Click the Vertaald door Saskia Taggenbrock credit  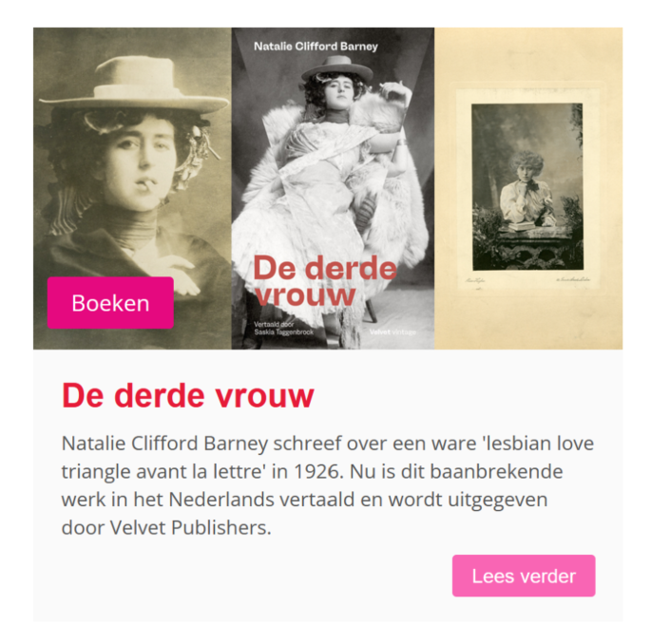(x=283, y=328)
